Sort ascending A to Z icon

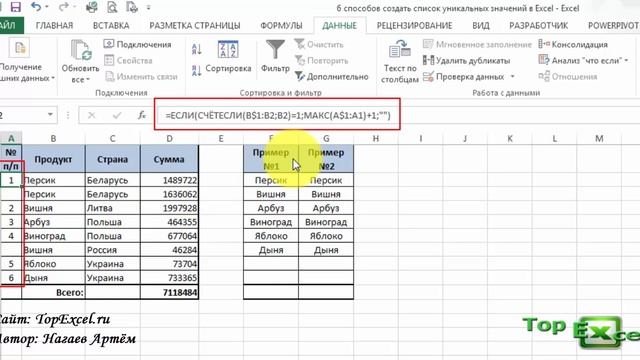click(197, 49)
